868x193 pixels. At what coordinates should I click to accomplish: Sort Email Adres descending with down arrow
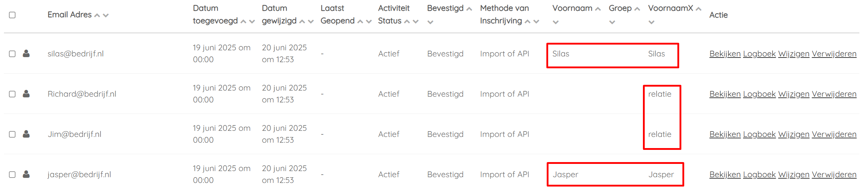106,15
